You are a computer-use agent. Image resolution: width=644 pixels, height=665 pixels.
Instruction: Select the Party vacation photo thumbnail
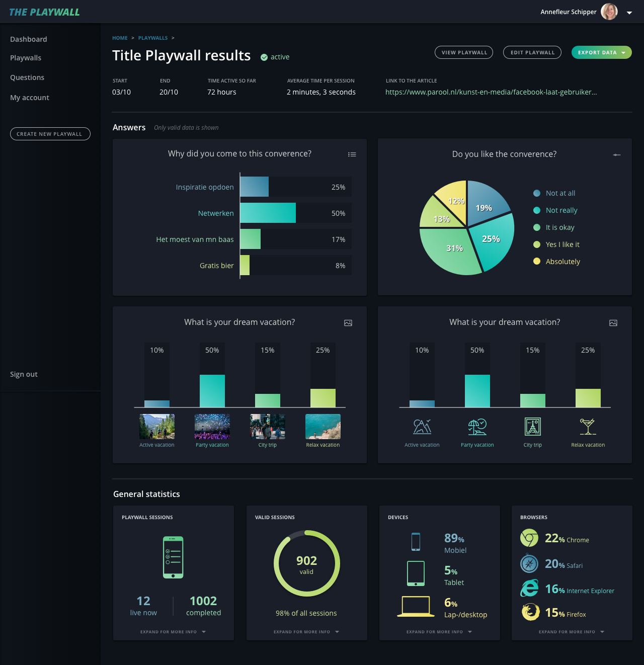pos(212,427)
